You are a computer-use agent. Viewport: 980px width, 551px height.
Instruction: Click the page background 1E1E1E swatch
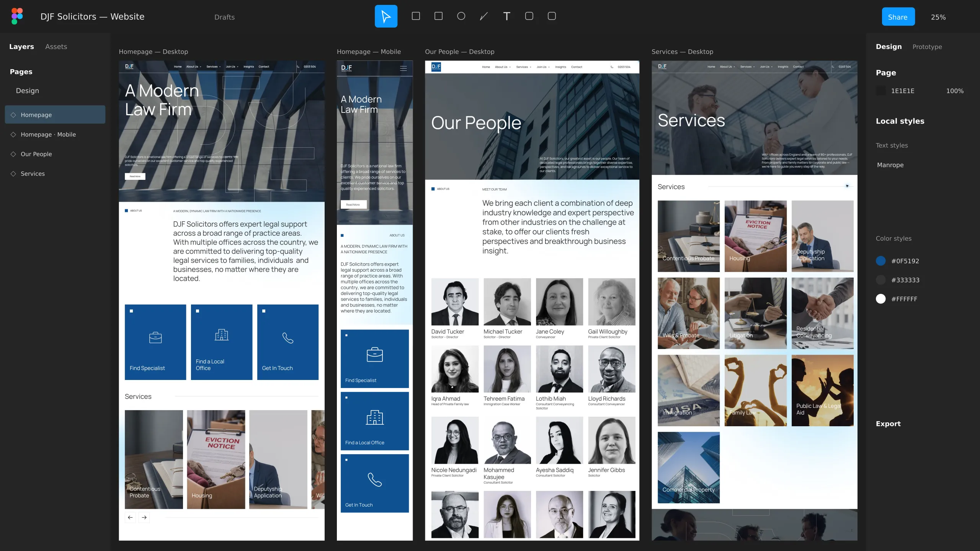pos(881,91)
